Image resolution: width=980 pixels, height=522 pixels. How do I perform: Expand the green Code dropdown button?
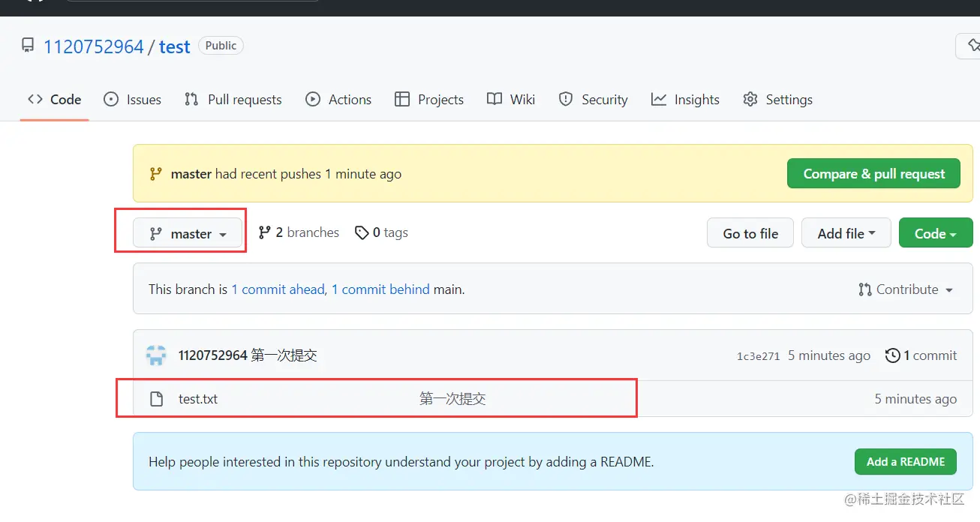coord(936,233)
